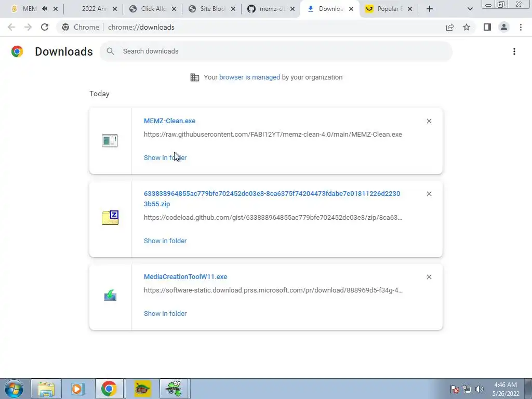Open the MEMZ-Clean.exe file link
Viewport: 532px width, 399px height.
(x=170, y=121)
